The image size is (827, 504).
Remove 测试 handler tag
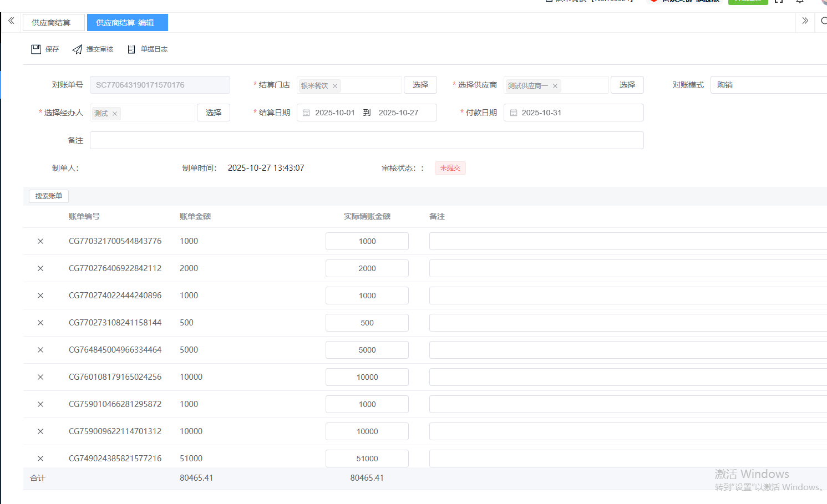point(115,114)
